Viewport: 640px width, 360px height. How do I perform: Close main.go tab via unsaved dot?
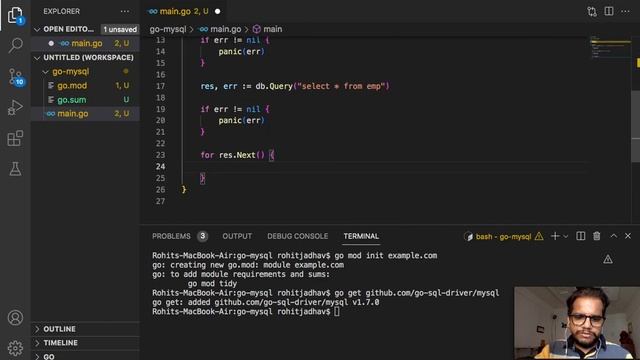pyautogui.click(x=218, y=11)
